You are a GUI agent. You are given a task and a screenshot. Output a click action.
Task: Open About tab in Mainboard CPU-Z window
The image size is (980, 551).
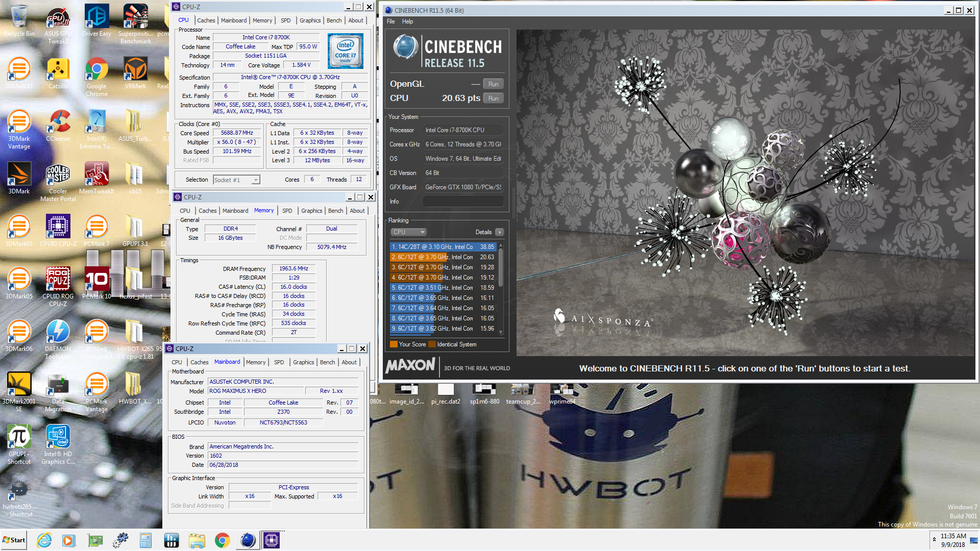click(349, 362)
